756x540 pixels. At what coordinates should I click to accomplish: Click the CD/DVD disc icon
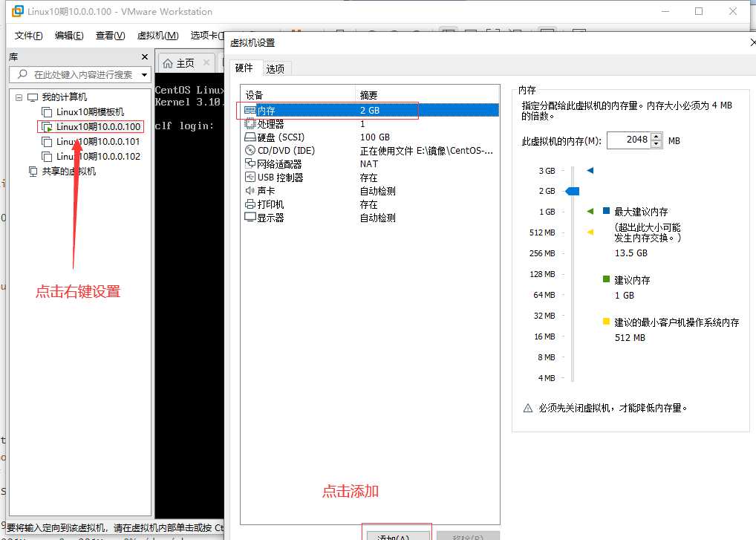250,151
